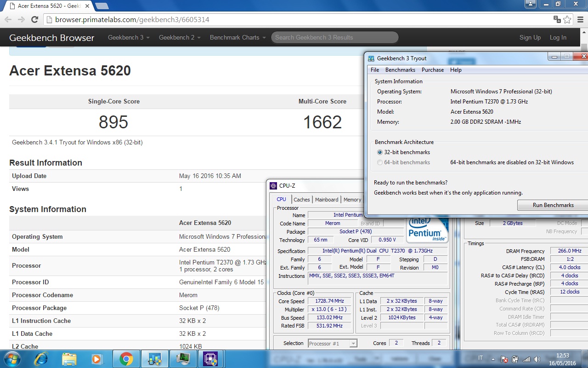
Task: Open the Chrome hamburger menu
Action: click(x=581, y=19)
